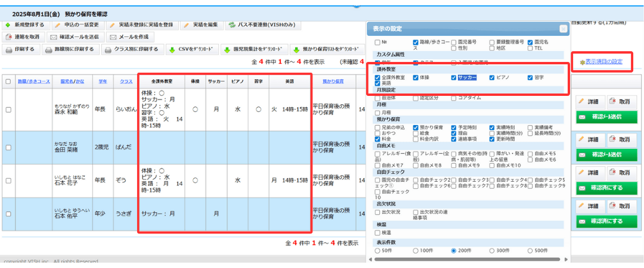Select the row checkbox for 石本 花子
The width and height of the screenshot is (644, 268).
coord(8,180)
